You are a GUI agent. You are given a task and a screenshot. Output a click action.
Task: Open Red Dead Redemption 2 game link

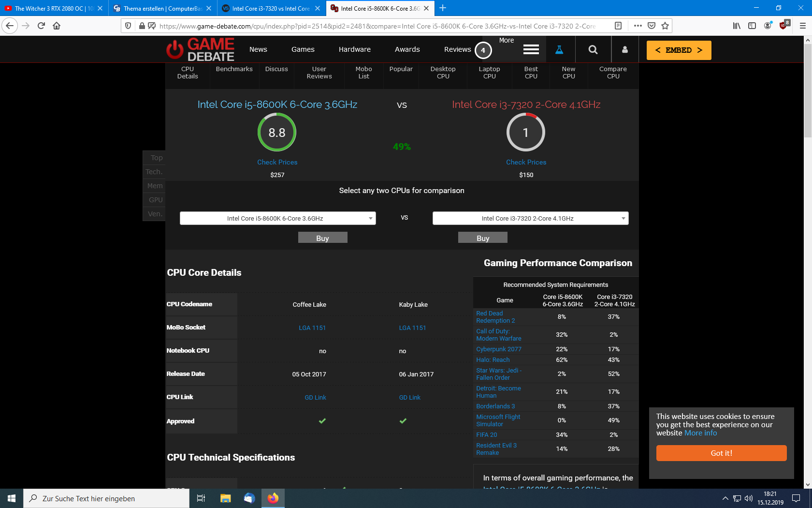495,317
